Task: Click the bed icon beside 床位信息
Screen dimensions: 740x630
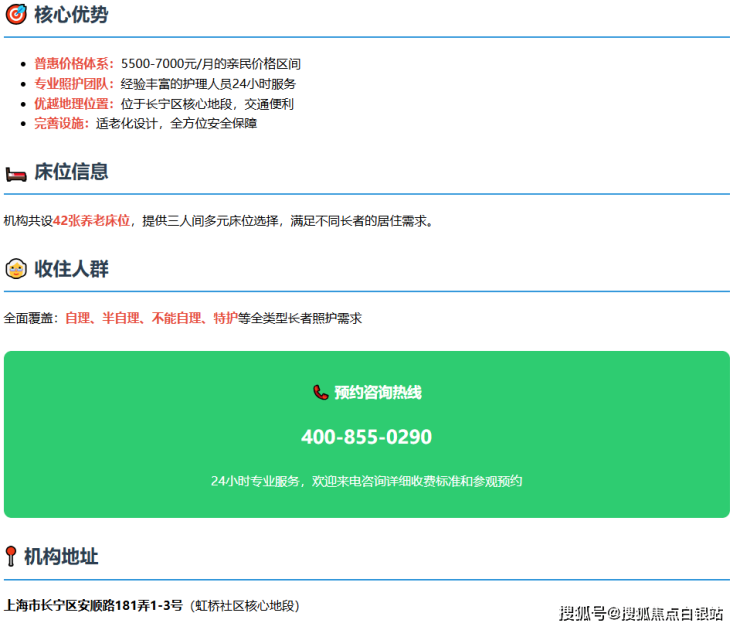Action: click(x=16, y=173)
